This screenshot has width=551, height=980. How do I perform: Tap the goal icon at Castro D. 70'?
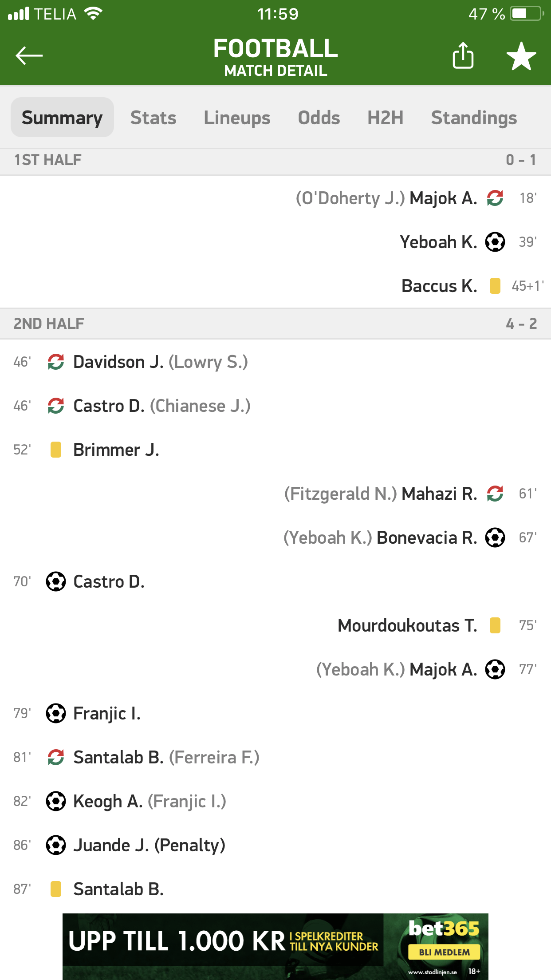(x=56, y=581)
